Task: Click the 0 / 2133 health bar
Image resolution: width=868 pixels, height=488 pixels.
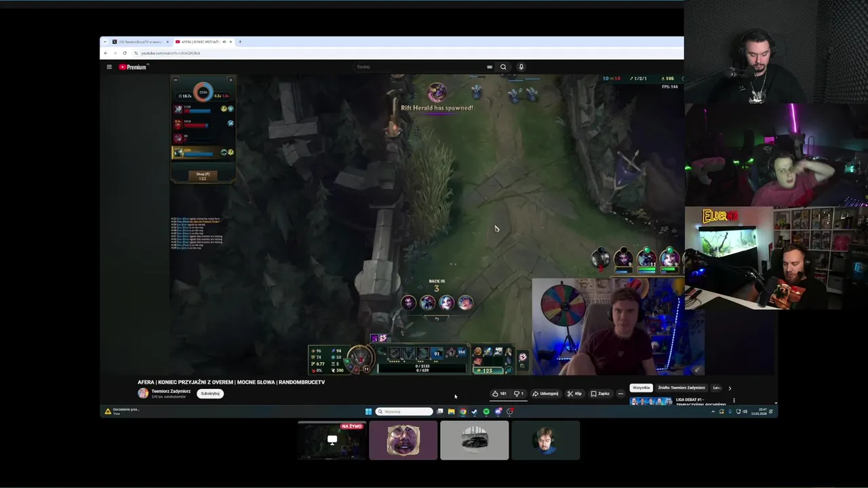Action: pyautogui.click(x=422, y=366)
